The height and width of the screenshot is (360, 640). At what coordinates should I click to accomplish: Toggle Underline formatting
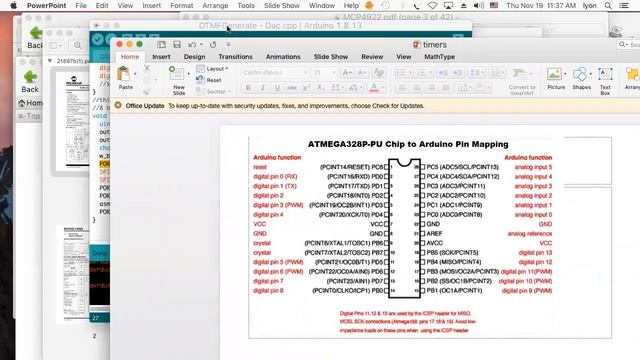click(x=278, y=87)
